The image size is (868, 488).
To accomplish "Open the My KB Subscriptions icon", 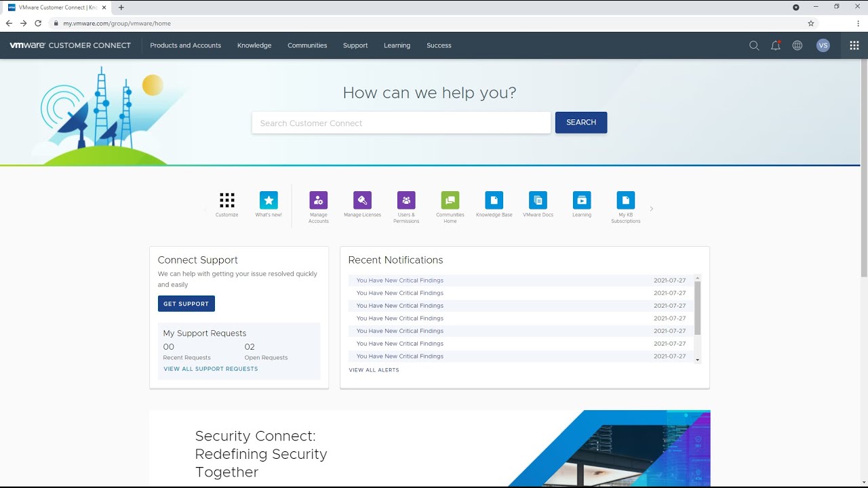I will [626, 200].
